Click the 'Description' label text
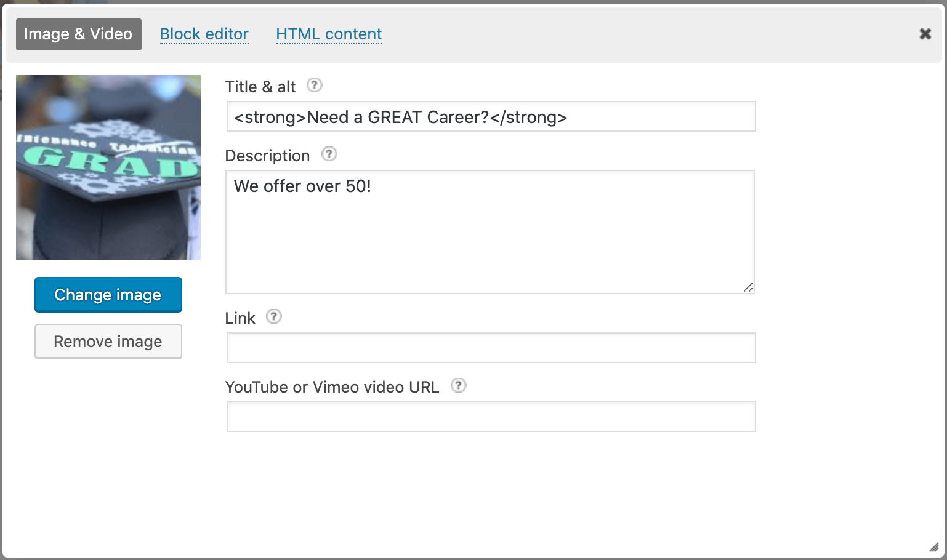The width and height of the screenshot is (947, 560). pos(267,156)
